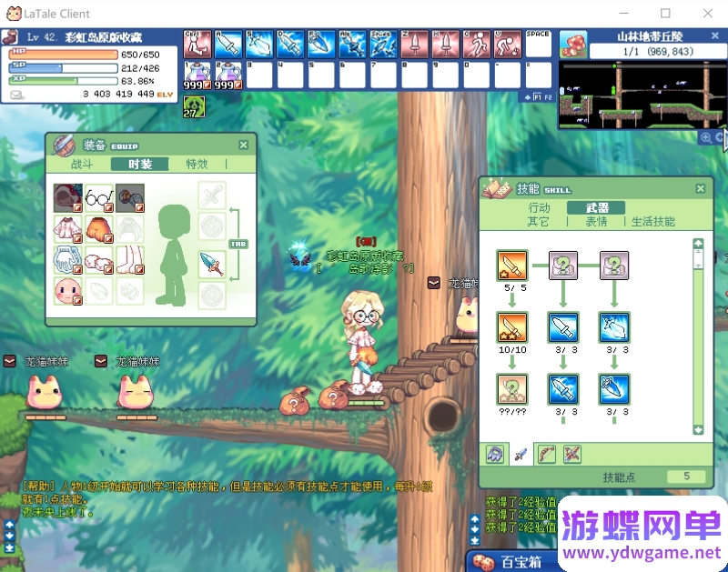This screenshot has width=728, height=572.
Task: Open the 特效 equipment tab
Action: pos(197,165)
